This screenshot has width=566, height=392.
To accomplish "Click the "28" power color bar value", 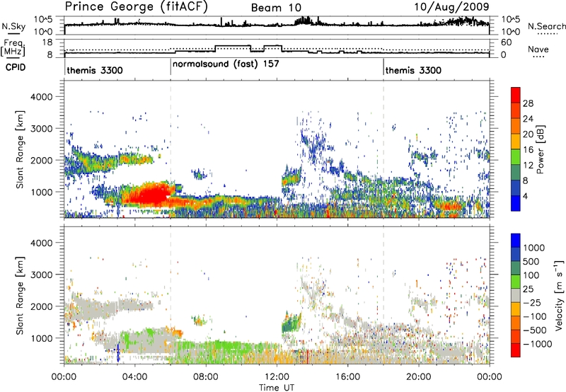I will click(528, 103).
